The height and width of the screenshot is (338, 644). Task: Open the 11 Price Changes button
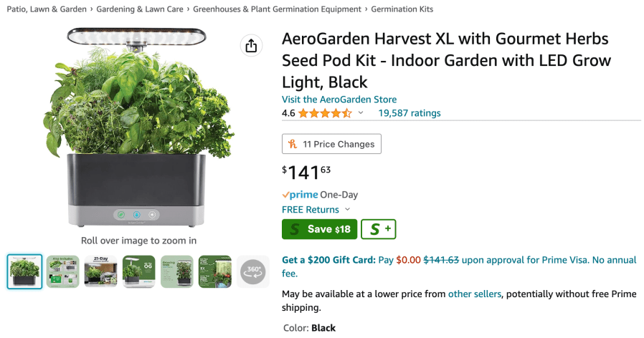(x=331, y=144)
